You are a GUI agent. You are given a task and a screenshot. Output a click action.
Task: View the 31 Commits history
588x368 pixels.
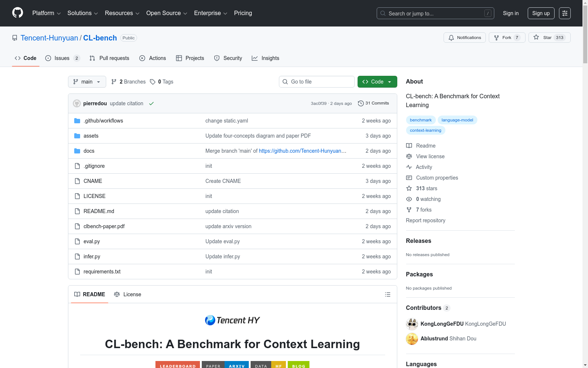(373, 103)
